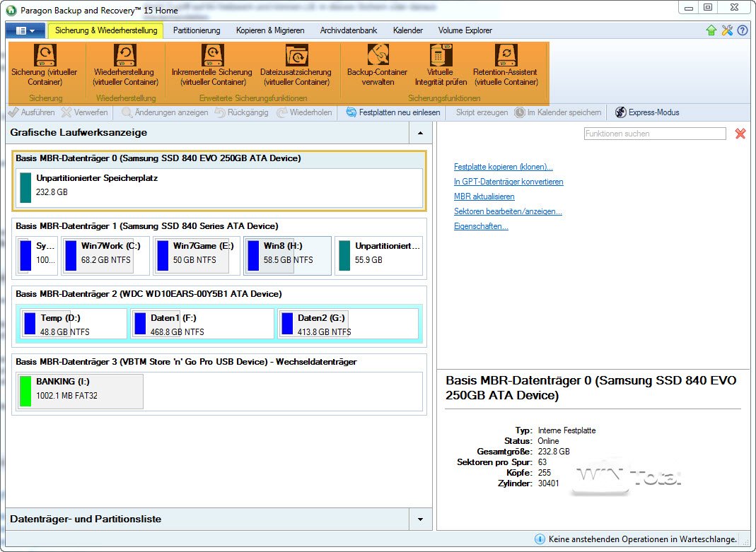
Task: Start Inkrementelle Sicherung ribbon icon
Action: point(211,56)
